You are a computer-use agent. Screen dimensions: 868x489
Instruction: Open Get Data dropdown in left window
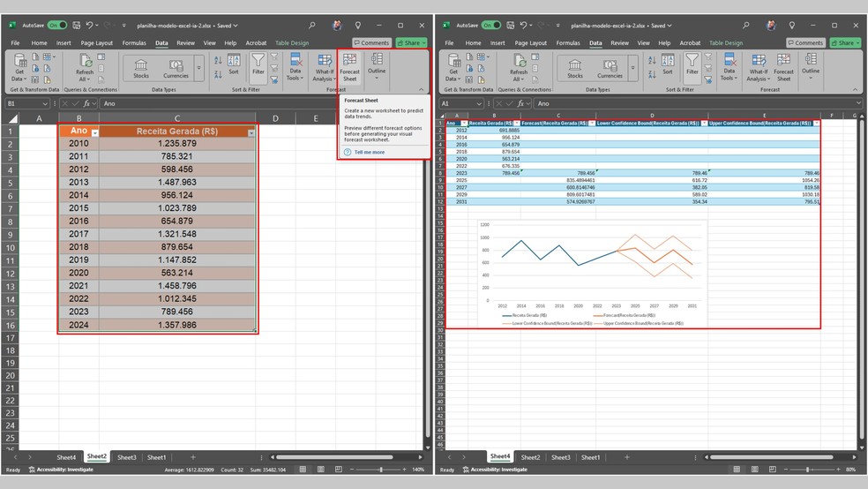[x=19, y=67]
